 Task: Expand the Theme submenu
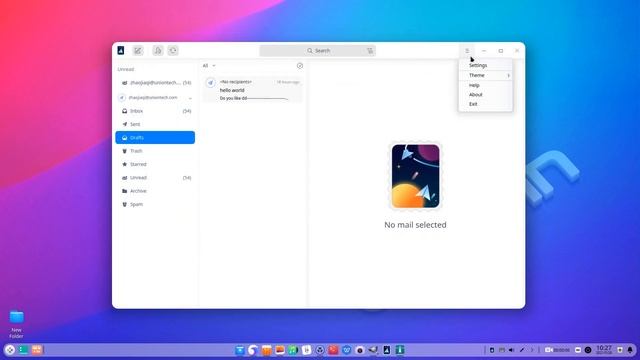click(485, 76)
